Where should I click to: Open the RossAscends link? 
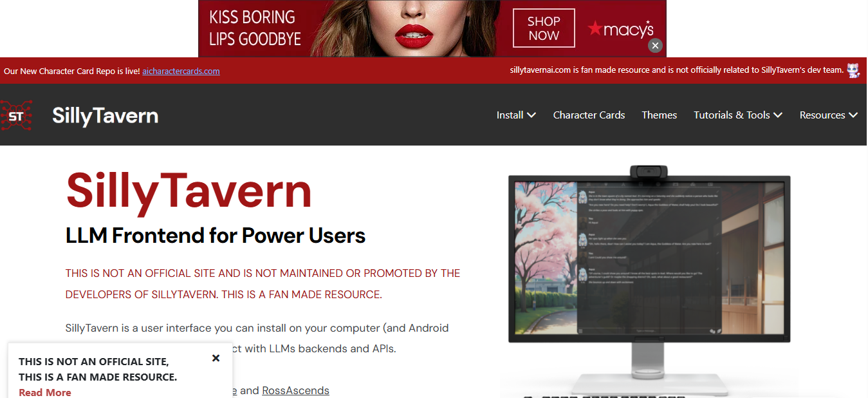pos(295,390)
